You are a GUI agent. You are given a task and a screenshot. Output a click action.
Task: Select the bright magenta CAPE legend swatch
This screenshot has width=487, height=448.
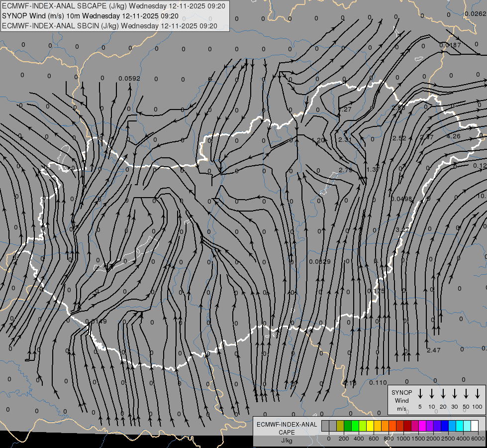422,426
